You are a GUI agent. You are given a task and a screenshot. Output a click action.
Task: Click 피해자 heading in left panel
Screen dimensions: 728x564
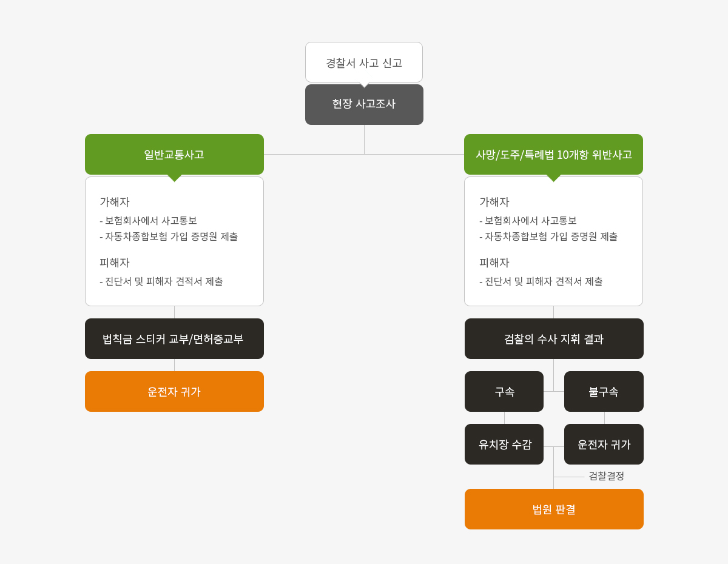point(115,263)
